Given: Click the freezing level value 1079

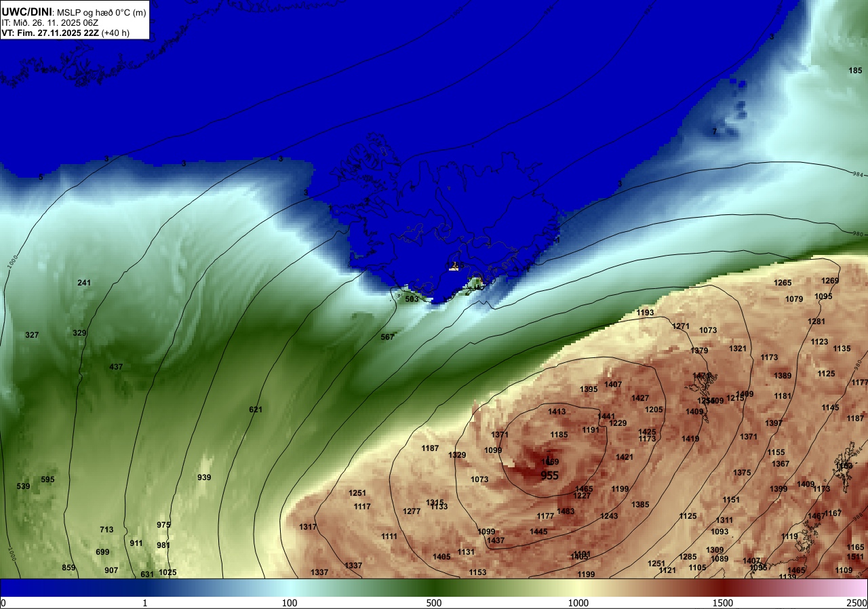Looking at the screenshot, I should tap(794, 299).
